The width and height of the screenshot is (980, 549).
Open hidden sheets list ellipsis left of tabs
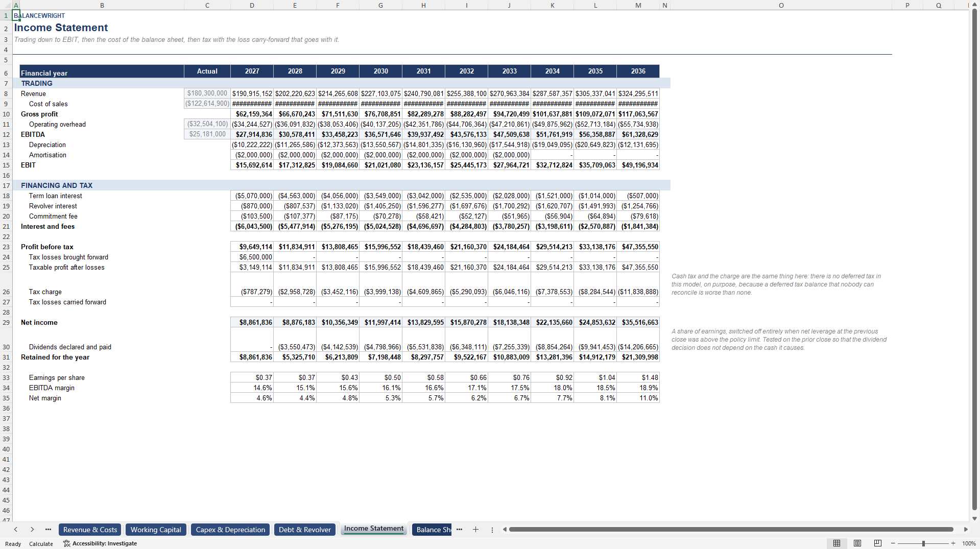click(48, 530)
